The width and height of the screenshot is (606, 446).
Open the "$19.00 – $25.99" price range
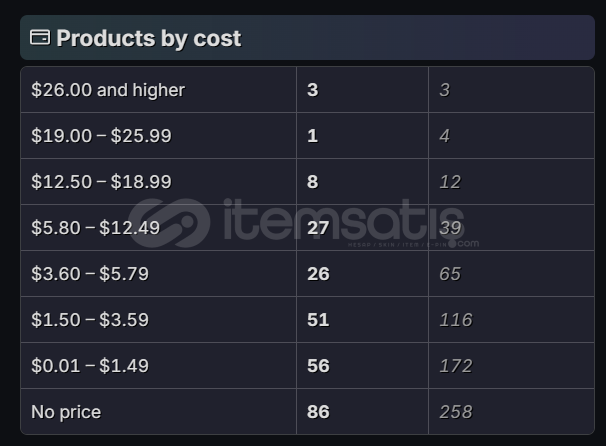click(101, 136)
